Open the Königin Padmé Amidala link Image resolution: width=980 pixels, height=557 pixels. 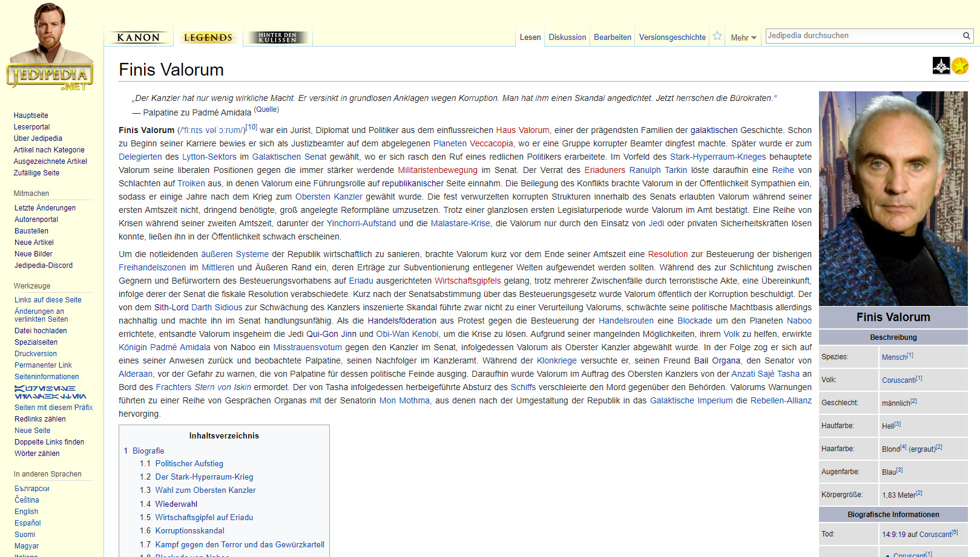pos(165,347)
